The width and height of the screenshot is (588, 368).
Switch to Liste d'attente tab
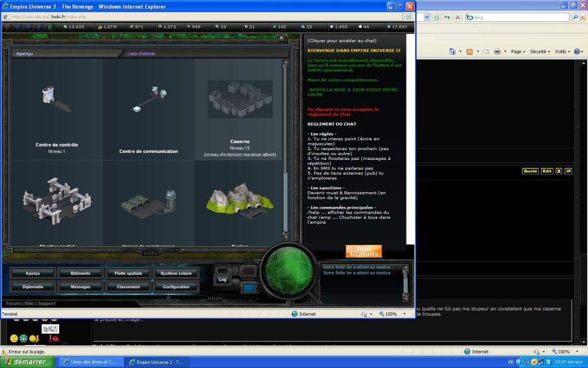(141, 53)
